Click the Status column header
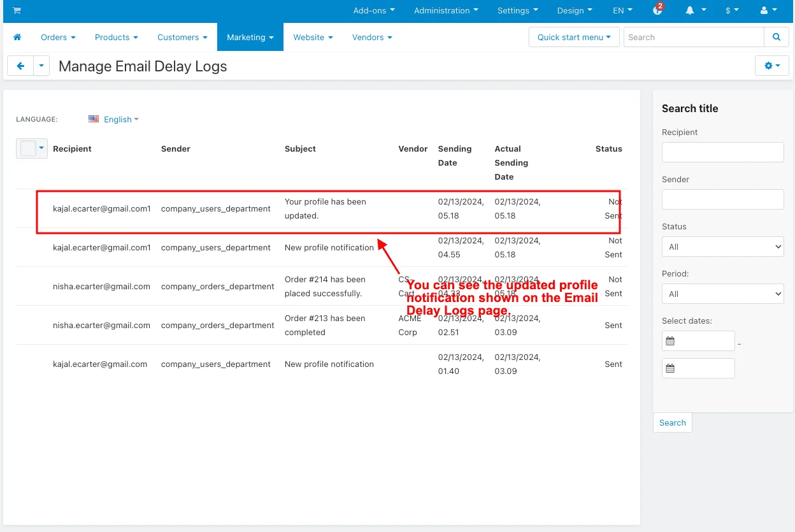 tap(609, 148)
